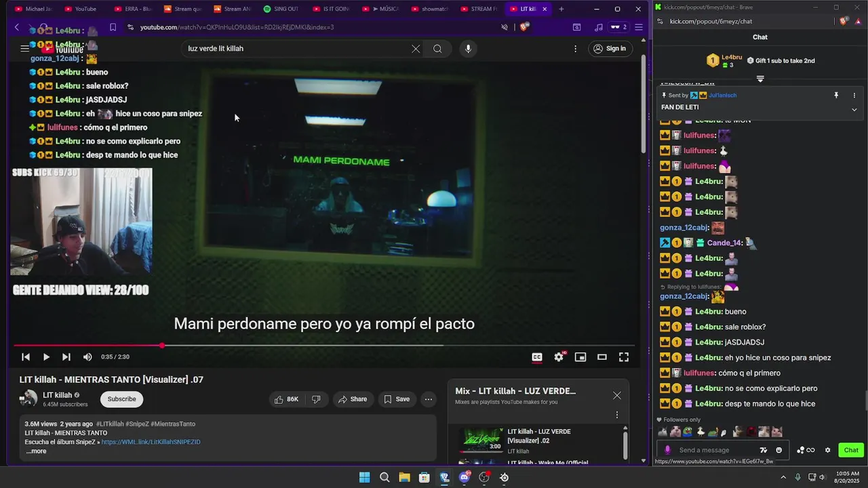Screen dimensions: 868x488
Task: Skip to previous video in playlist
Action: tap(26, 357)
